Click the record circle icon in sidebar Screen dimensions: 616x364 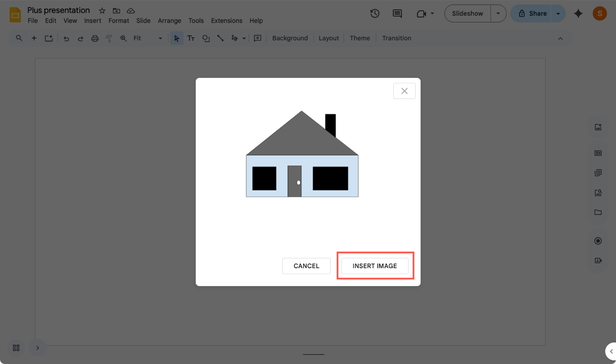point(598,241)
